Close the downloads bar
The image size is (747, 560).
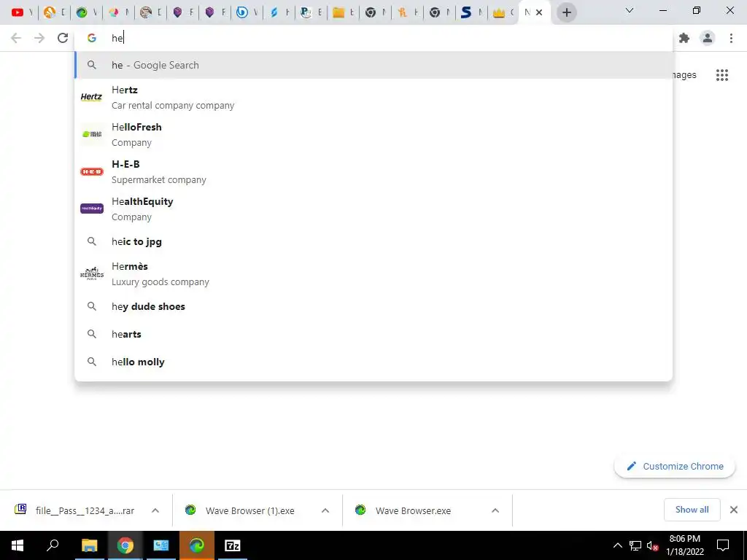(x=734, y=510)
